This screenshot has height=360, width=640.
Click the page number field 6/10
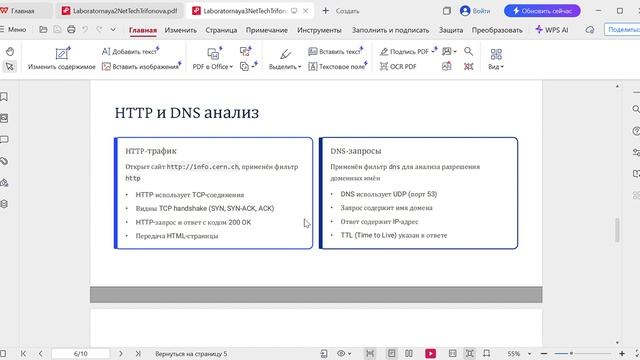point(80,353)
